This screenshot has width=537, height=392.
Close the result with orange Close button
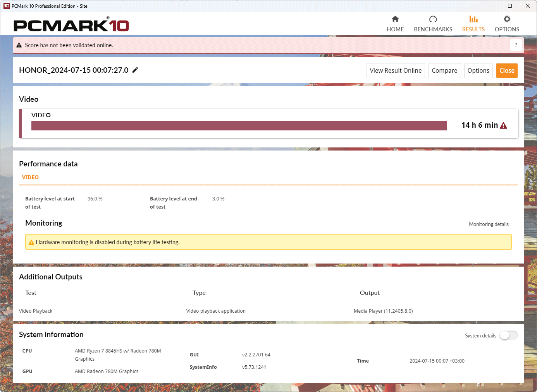coord(507,70)
